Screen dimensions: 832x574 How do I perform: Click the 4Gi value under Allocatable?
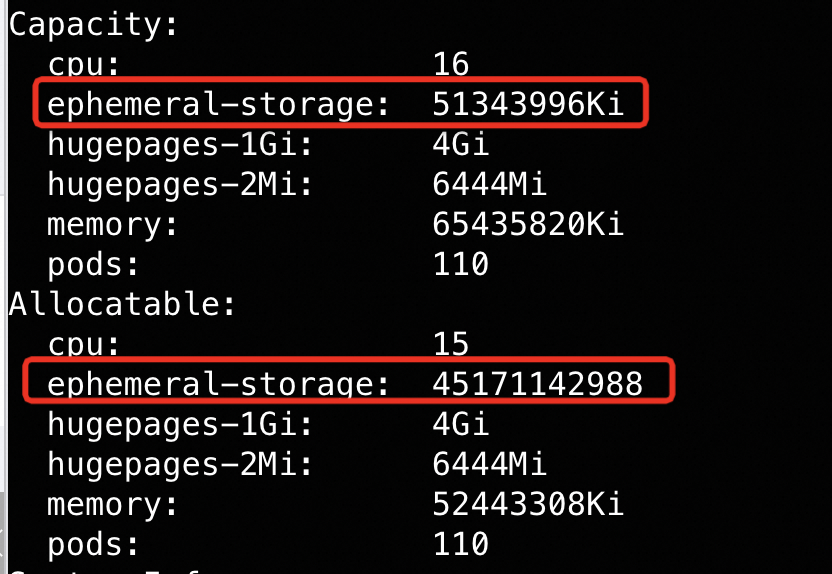coord(461,423)
